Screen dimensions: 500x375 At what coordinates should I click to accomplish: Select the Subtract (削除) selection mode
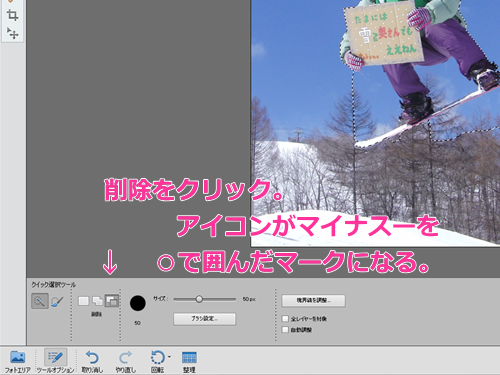pos(112,301)
